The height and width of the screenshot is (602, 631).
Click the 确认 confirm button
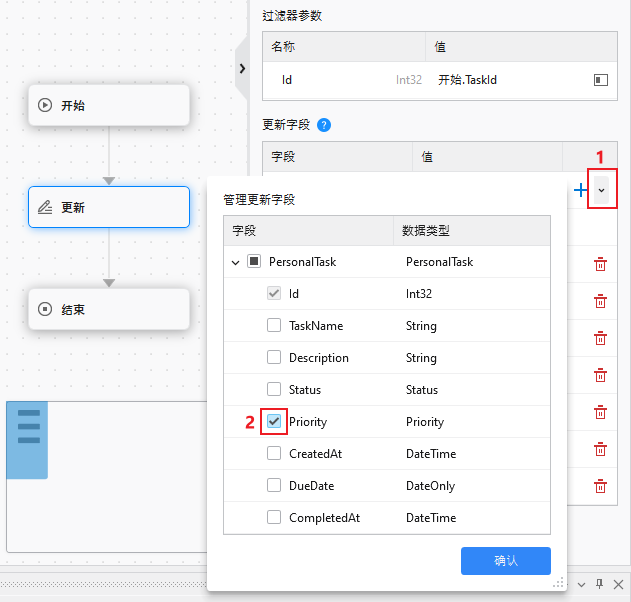[505, 561]
